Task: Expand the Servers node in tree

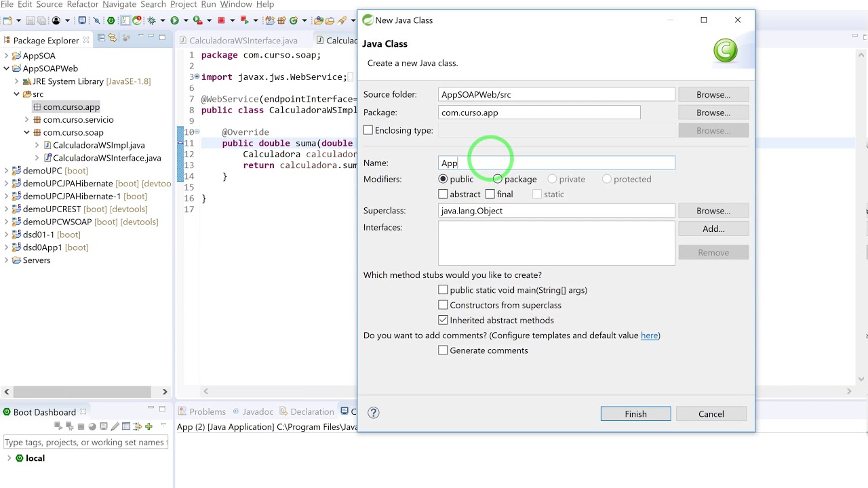Action: (x=7, y=260)
